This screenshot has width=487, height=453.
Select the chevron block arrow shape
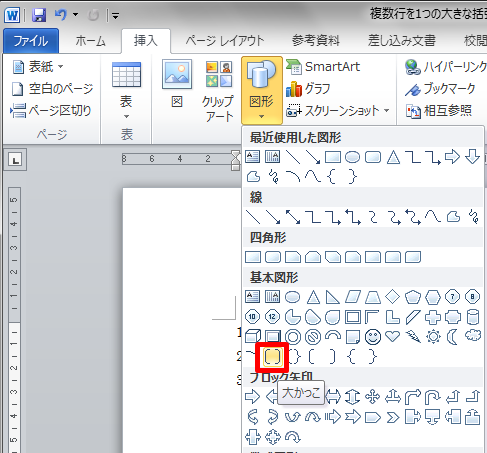pos(393,417)
